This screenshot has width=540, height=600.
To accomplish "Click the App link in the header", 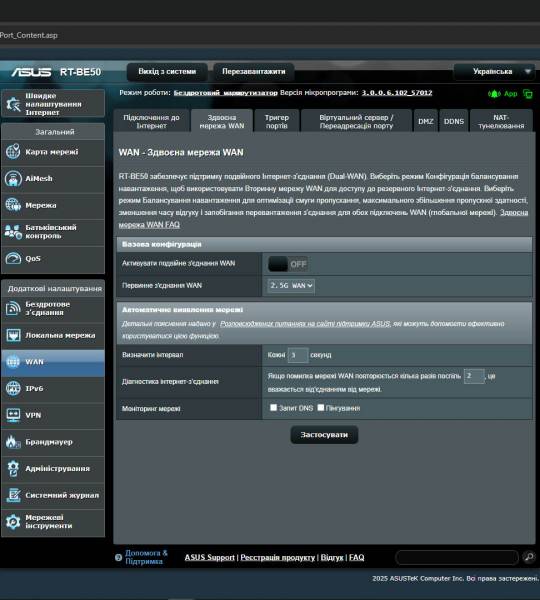I will click(511, 94).
